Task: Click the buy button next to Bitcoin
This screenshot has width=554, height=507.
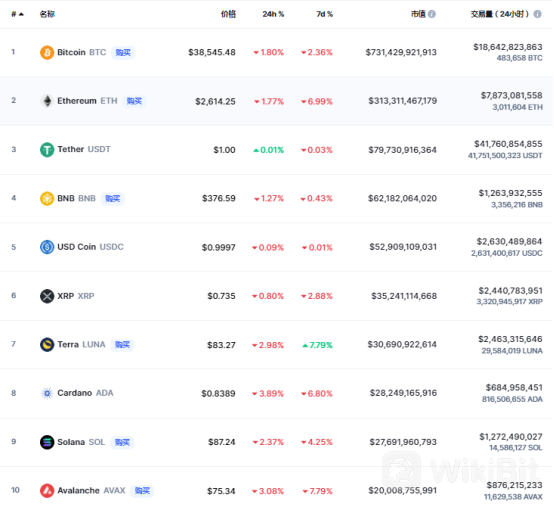Action: click(123, 52)
